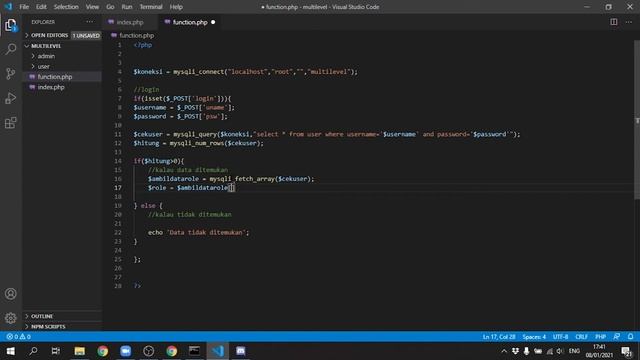The image size is (640, 360).
Task: Click the VS Code logo icon in title bar
Action: [8, 7]
